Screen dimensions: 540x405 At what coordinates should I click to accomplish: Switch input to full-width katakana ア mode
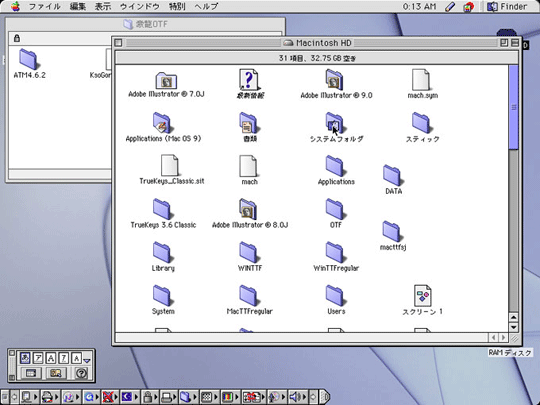coord(38,358)
